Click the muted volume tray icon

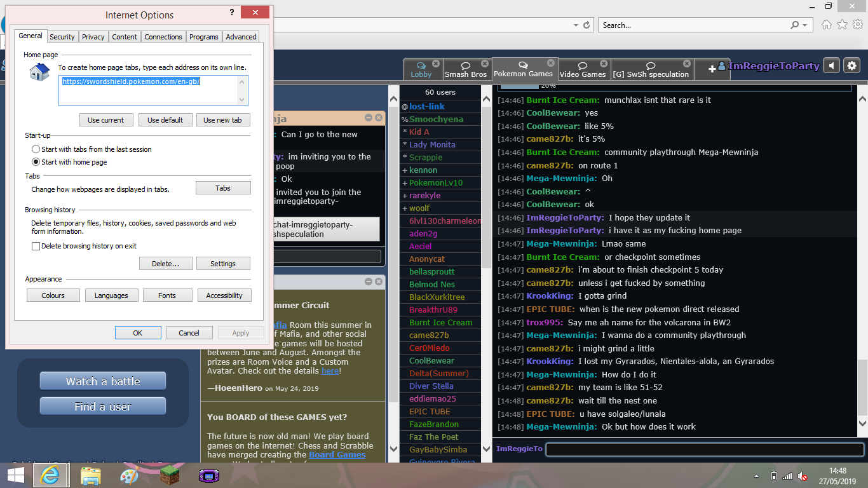point(803,476)
